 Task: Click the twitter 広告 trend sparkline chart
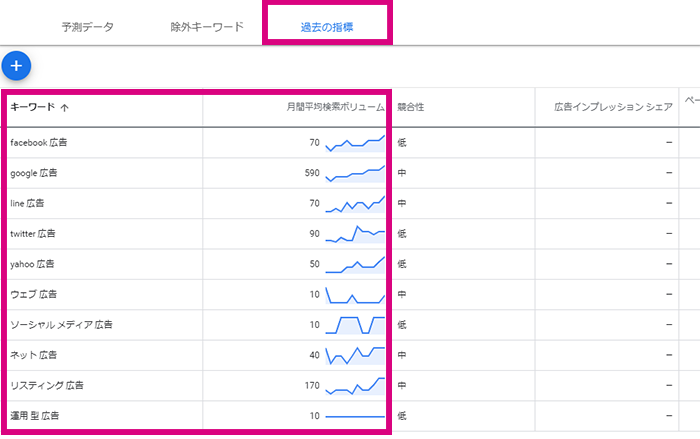(x=355, y=234)
